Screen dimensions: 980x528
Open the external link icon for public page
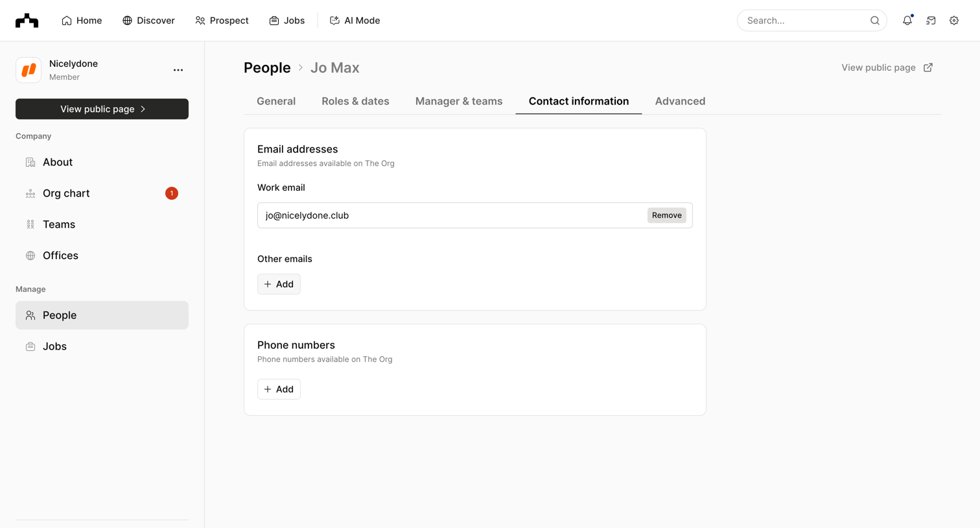[x=928, y=67]
